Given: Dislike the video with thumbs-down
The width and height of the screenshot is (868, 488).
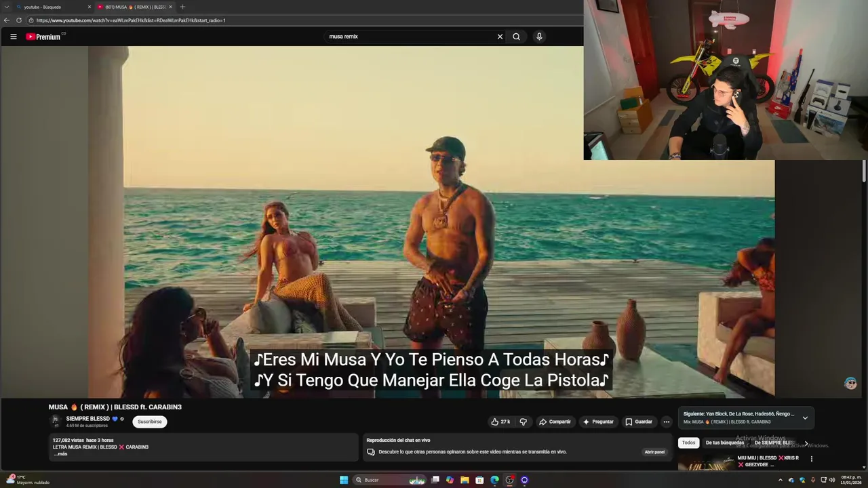Looking at the screenshot, I should tap(523, 422).
